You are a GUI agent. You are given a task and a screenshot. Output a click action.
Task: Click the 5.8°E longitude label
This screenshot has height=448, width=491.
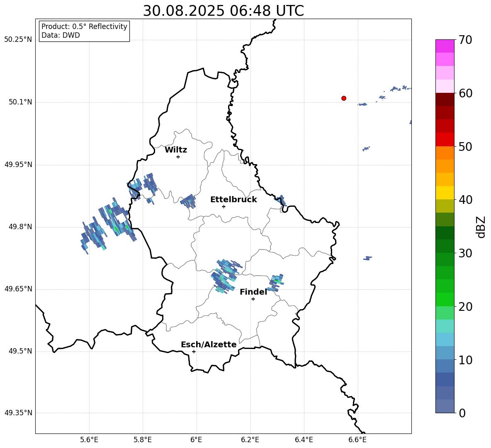click(143, 440)
